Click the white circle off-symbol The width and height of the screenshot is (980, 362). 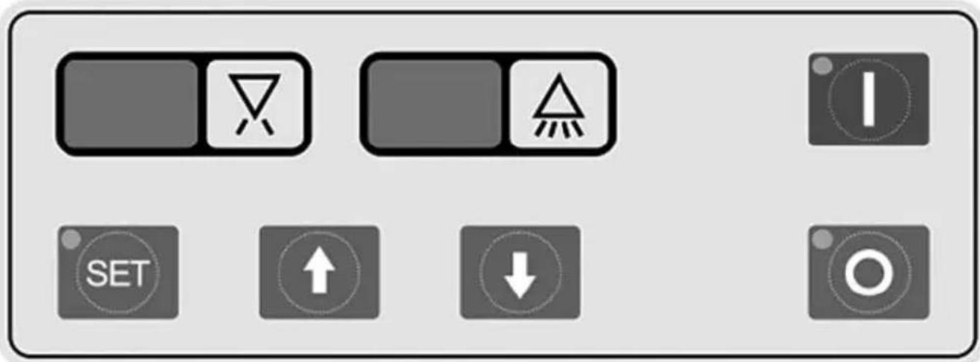[x=868, y=273]
